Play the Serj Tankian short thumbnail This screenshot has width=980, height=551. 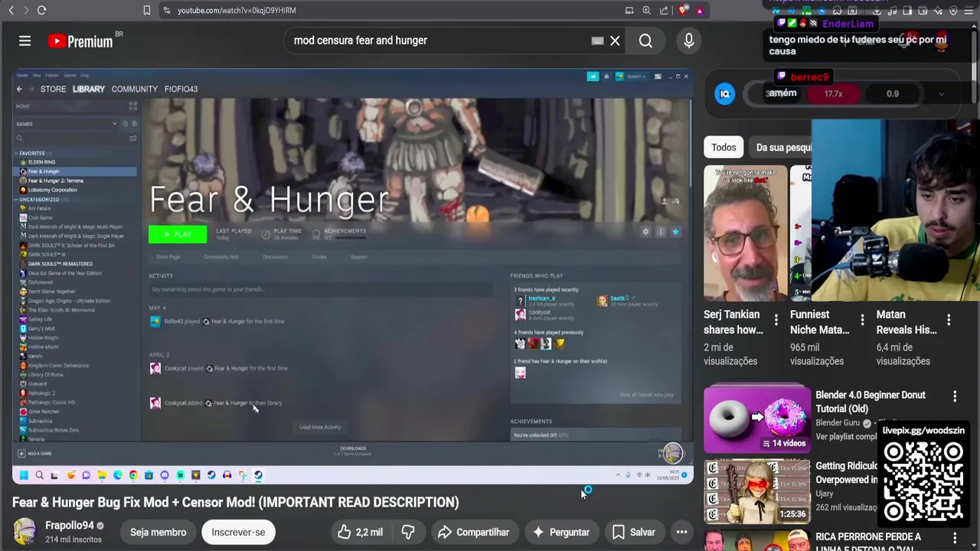tap(745, 233)
